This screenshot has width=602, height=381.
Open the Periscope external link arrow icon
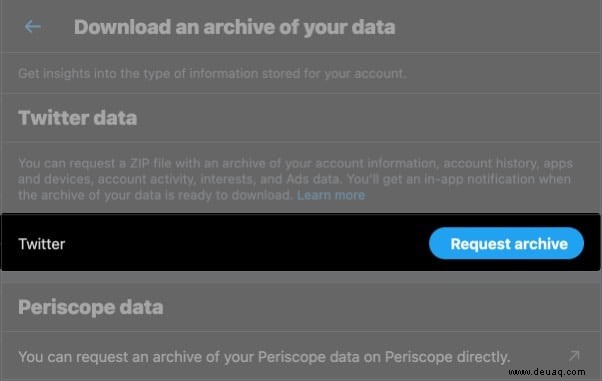coord(574,356)
